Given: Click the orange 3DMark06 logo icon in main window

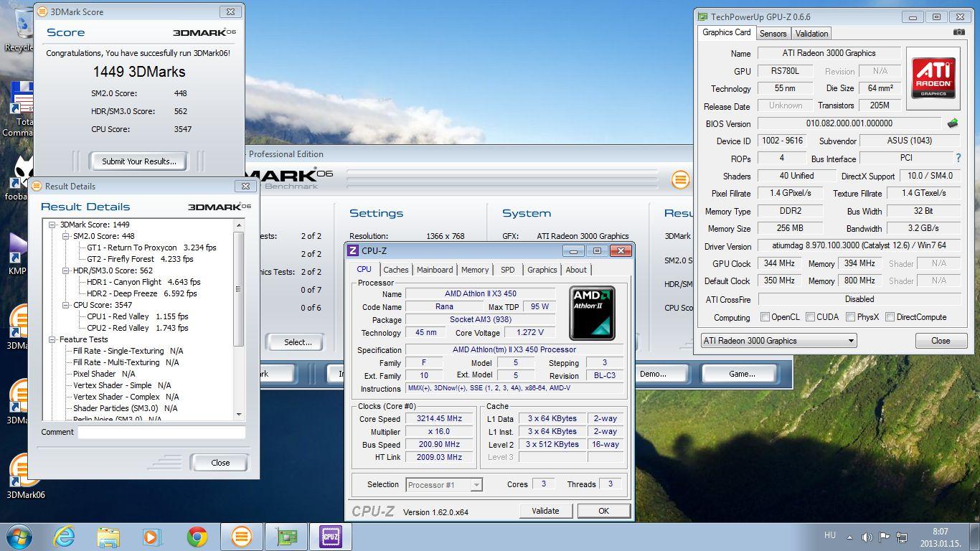Looking at the screenshot, I should (x=680, y=180).
